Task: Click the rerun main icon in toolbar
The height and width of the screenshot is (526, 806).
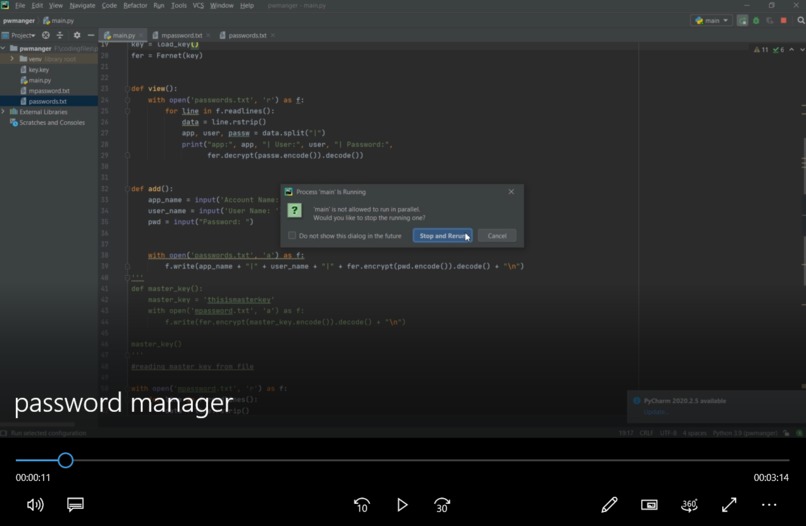Action: (742, 21)
